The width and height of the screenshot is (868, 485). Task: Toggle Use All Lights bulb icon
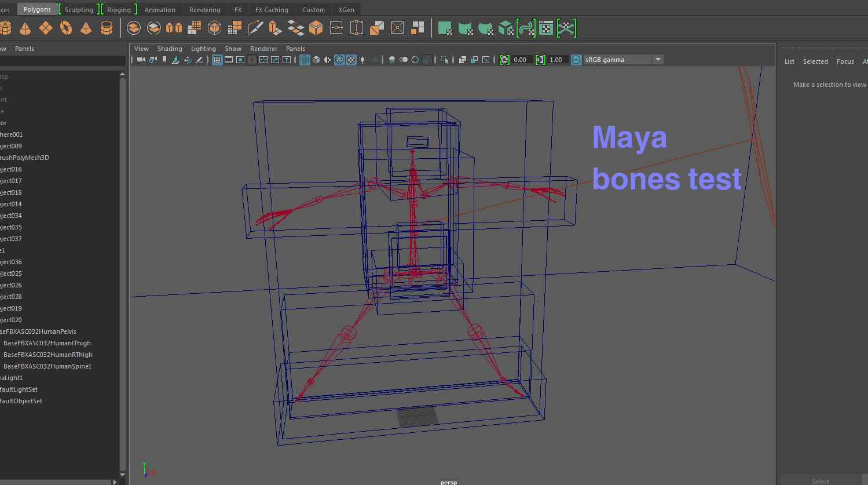[x=362, y=60]
